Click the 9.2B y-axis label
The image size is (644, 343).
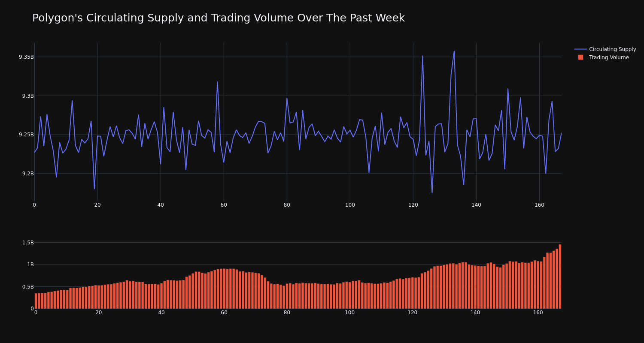pos(28,174)
